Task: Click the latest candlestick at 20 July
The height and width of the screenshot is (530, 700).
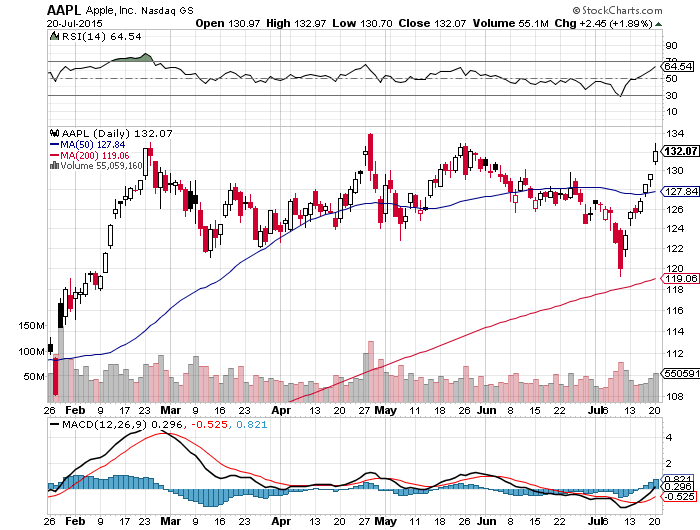Action: tap(655, 154)
